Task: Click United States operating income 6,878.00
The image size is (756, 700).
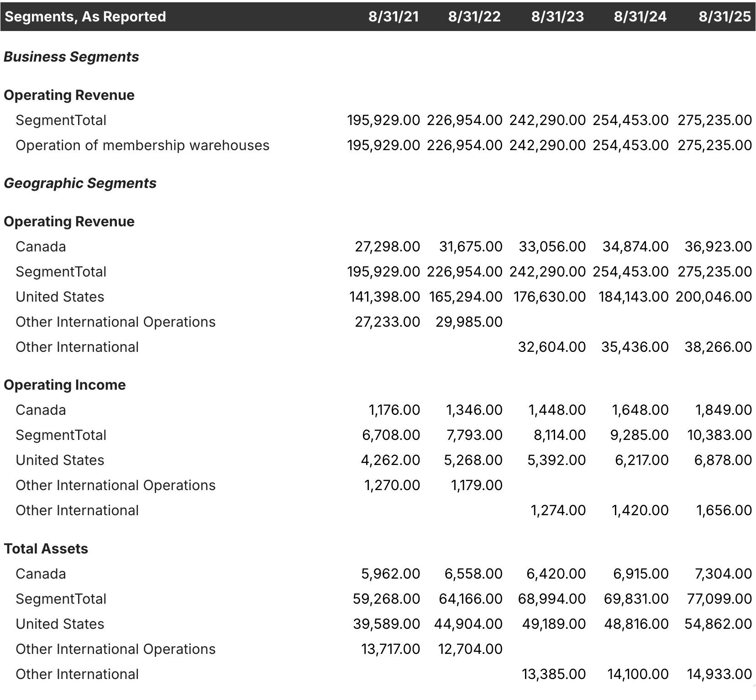Action: 723,460
